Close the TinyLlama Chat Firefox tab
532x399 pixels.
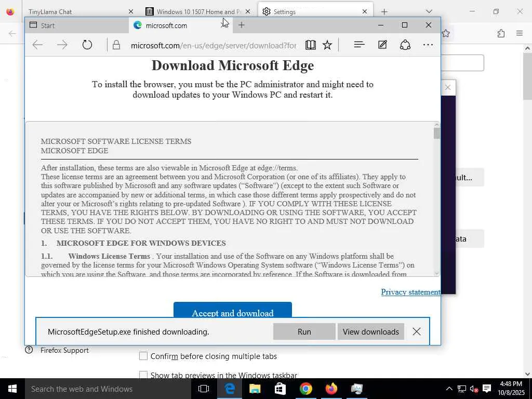tap(130, 12)
